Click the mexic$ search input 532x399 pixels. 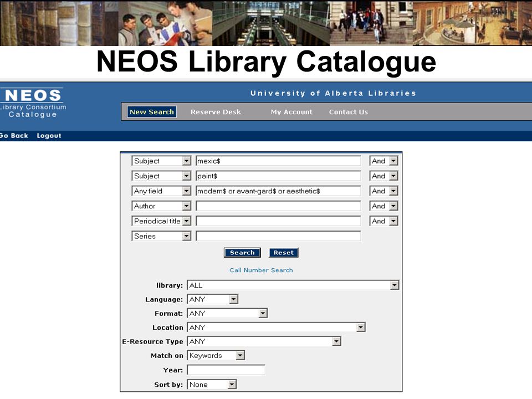point(278,161)
